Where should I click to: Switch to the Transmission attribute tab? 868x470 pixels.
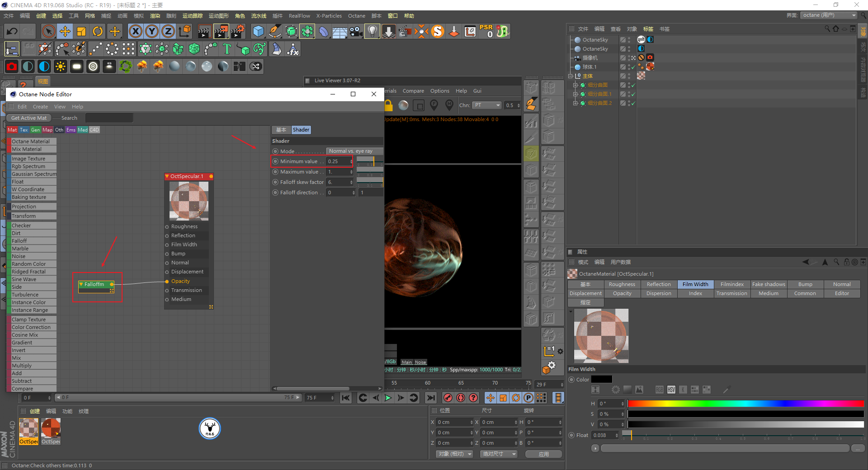(x=732, y=293)
